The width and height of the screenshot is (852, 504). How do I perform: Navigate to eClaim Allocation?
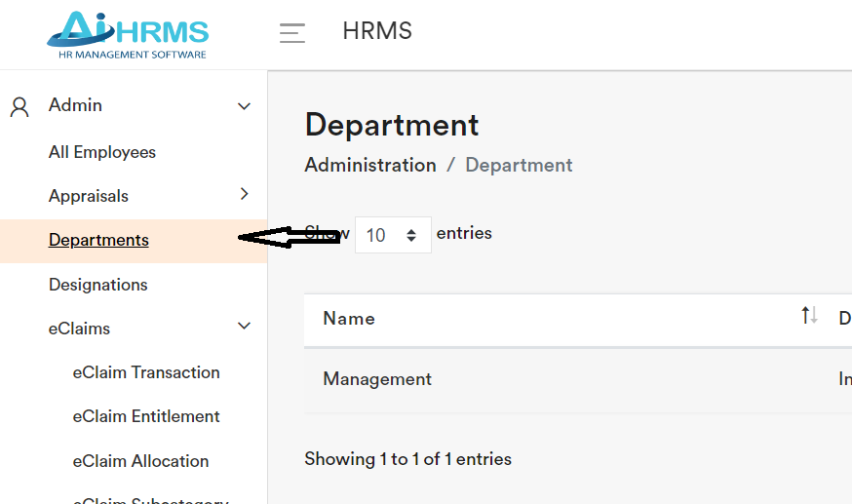pyautogui.click(x=140, y=461)
